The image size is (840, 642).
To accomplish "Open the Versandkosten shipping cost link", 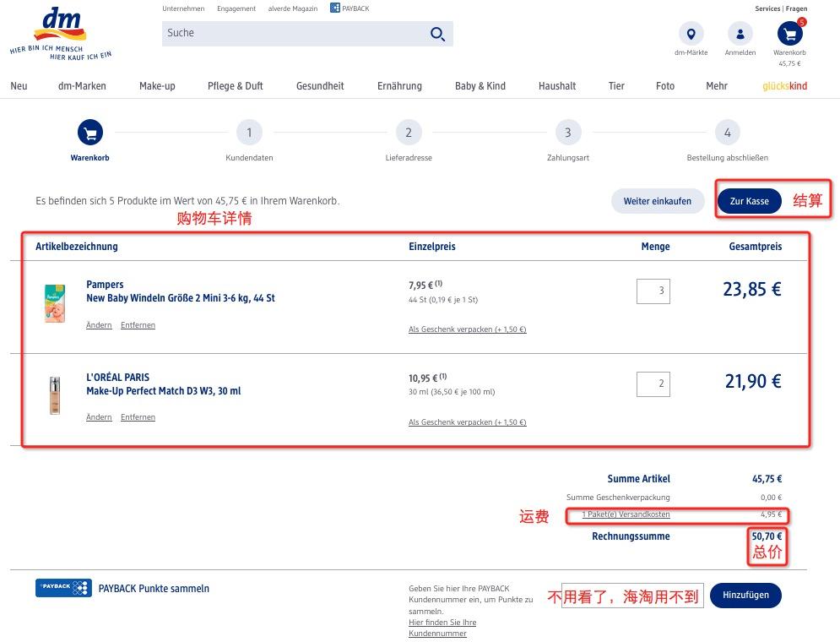I will tap(626, 514).
